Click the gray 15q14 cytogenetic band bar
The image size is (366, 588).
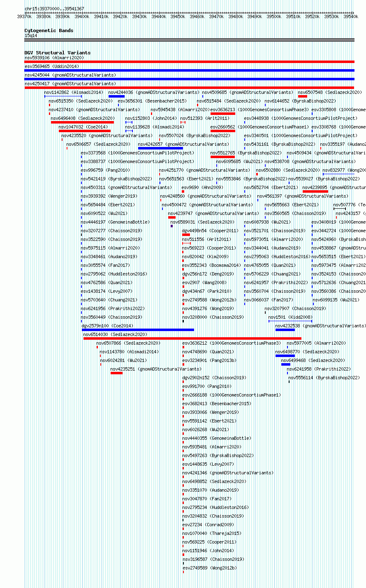tap(189, 40)
